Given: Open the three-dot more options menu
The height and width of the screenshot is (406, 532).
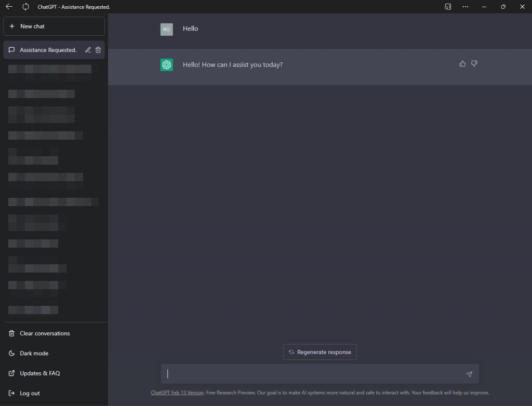Looking at the screenshot, I should tap(465, 7).
